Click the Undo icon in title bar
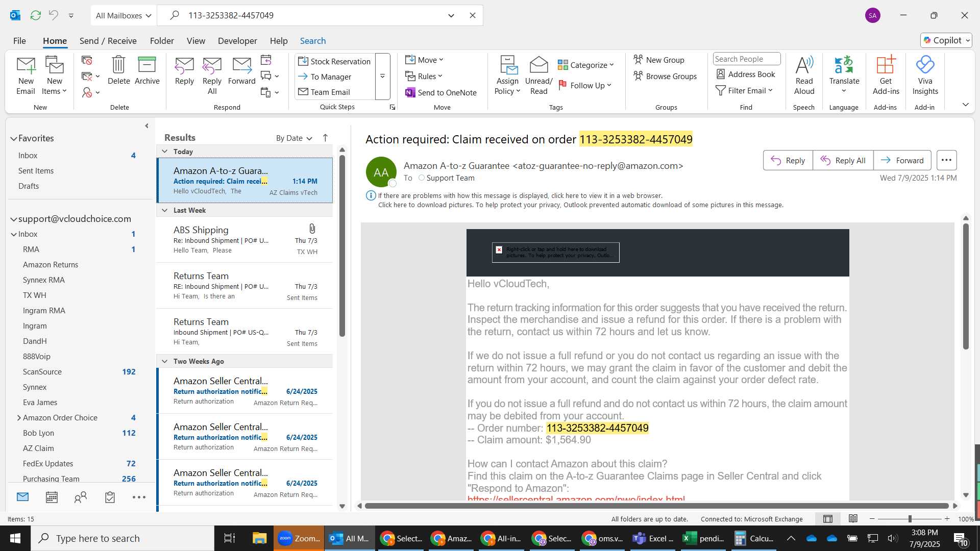This screenshot has width=980, height=551. tap(53, 15)
